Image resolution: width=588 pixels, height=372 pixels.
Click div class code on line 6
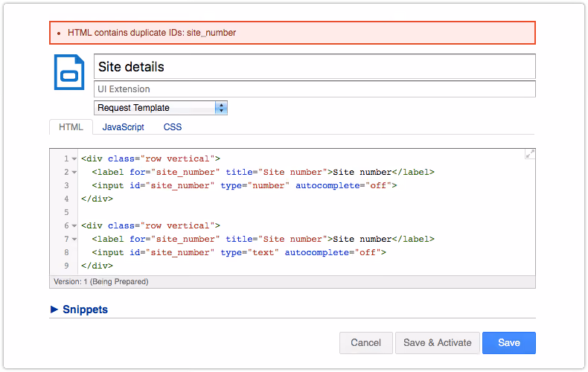coord(151,226)
